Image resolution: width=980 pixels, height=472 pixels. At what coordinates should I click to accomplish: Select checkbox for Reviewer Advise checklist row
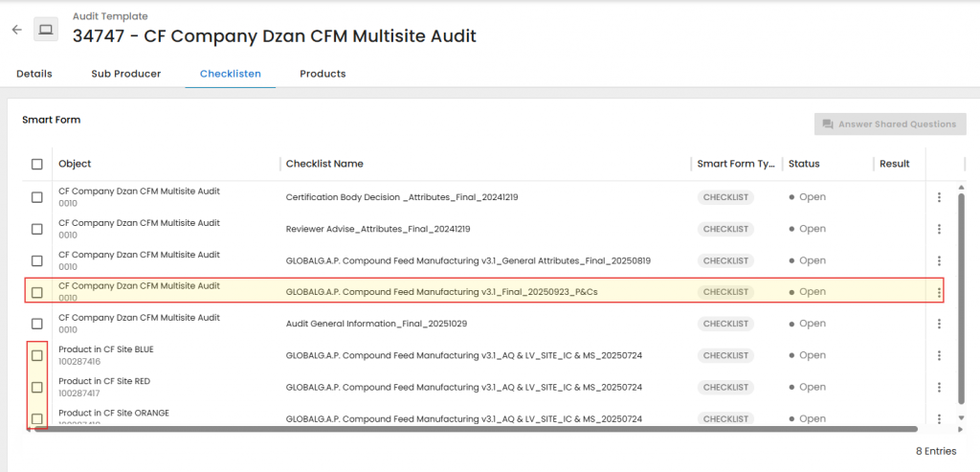pos(37,229)
